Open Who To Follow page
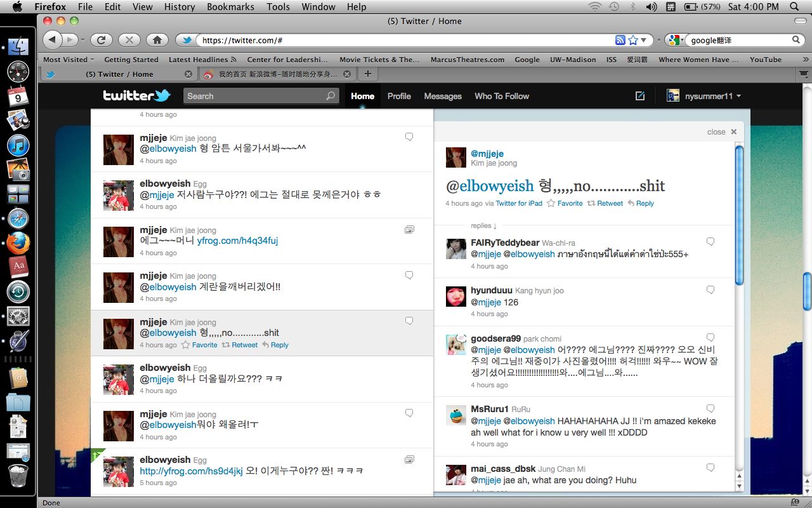 coord(502,96)
